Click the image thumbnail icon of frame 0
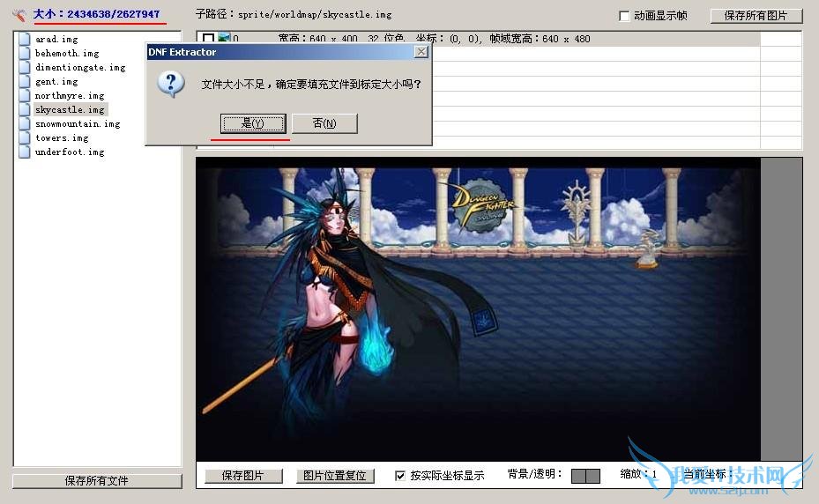This screenshot has width=819, height=504. (224, 38)
